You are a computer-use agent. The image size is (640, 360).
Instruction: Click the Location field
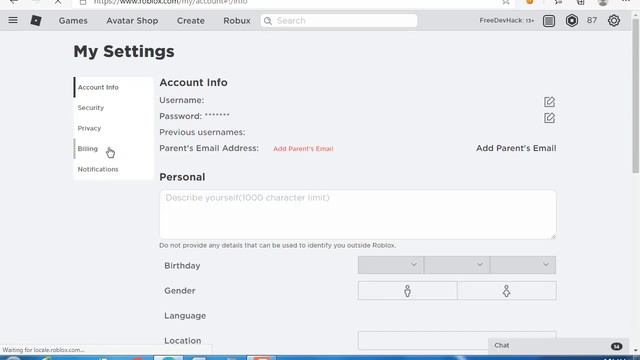click(457, 340)
